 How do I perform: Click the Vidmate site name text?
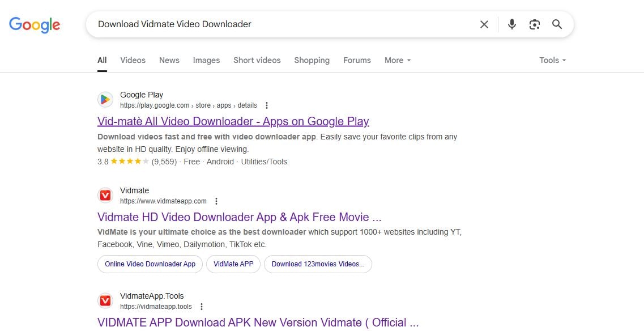point(134,190)
